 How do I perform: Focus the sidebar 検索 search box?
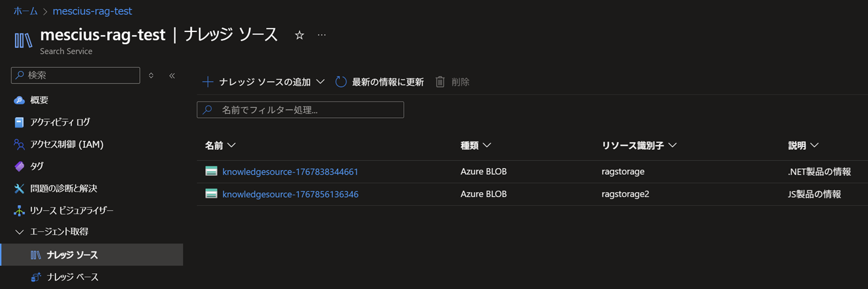click(x=75, y=76)
